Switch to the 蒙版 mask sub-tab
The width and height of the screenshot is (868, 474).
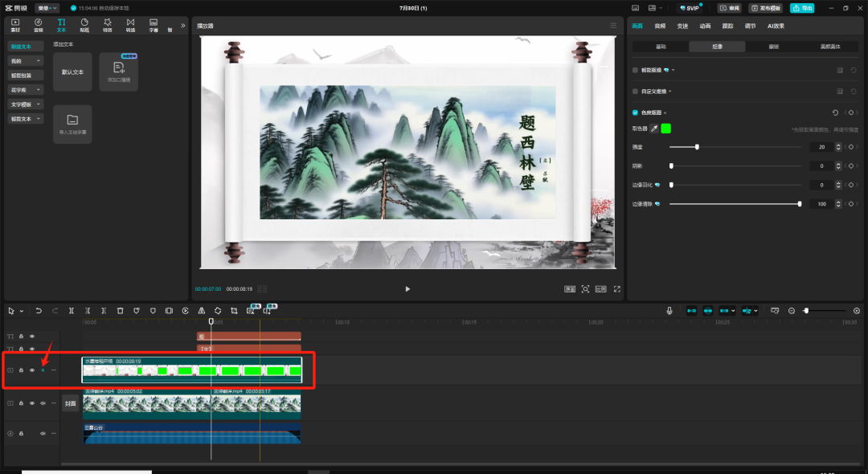(774, 47)
